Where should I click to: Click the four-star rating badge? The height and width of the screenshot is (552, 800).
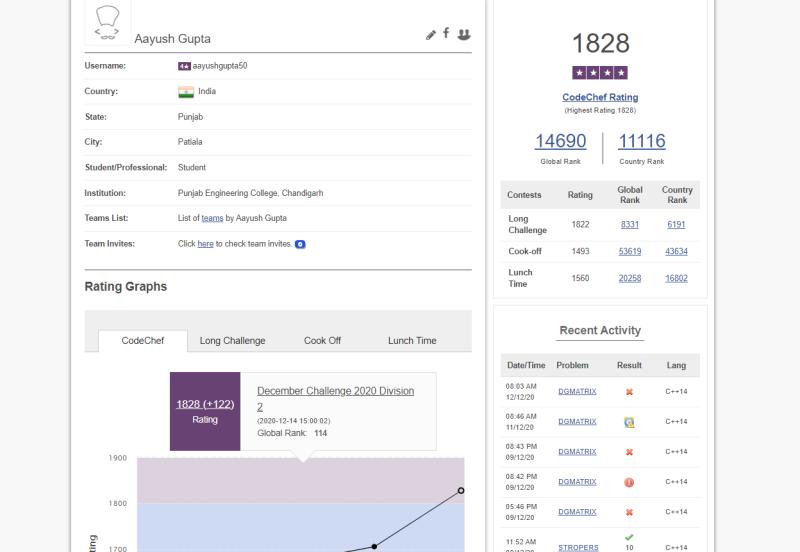click(600, 73)
